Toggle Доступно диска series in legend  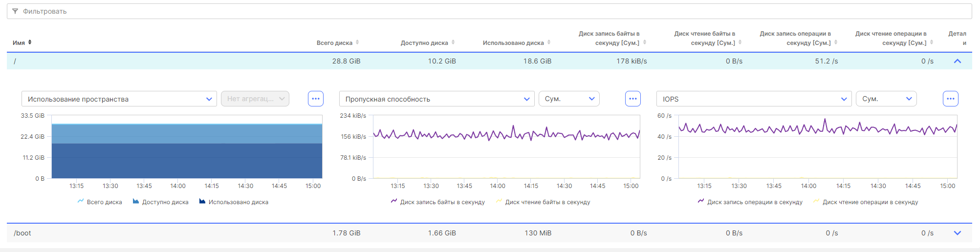160,202
